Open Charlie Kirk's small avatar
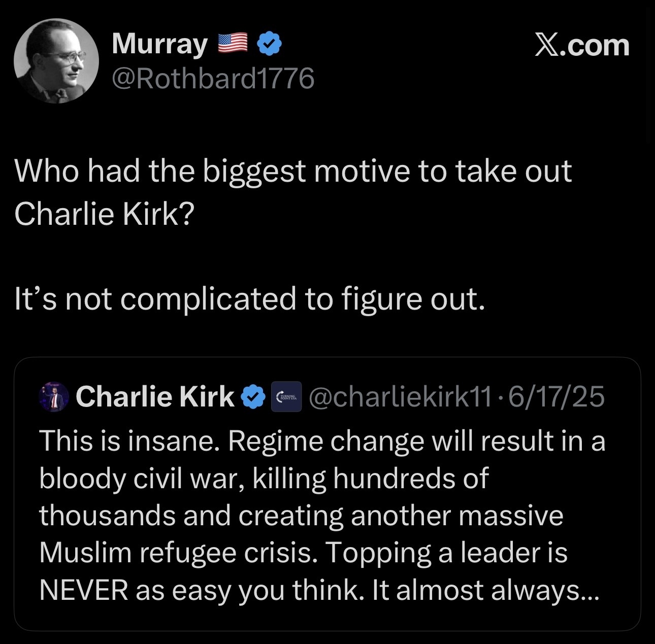The image size is (655, 644). click(x=53, y=396)
